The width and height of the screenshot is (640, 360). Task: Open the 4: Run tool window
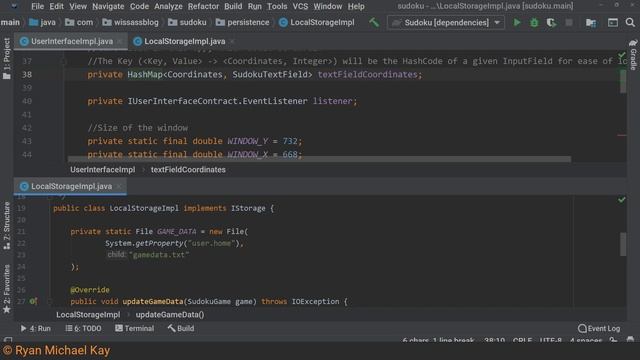(36, 329)
